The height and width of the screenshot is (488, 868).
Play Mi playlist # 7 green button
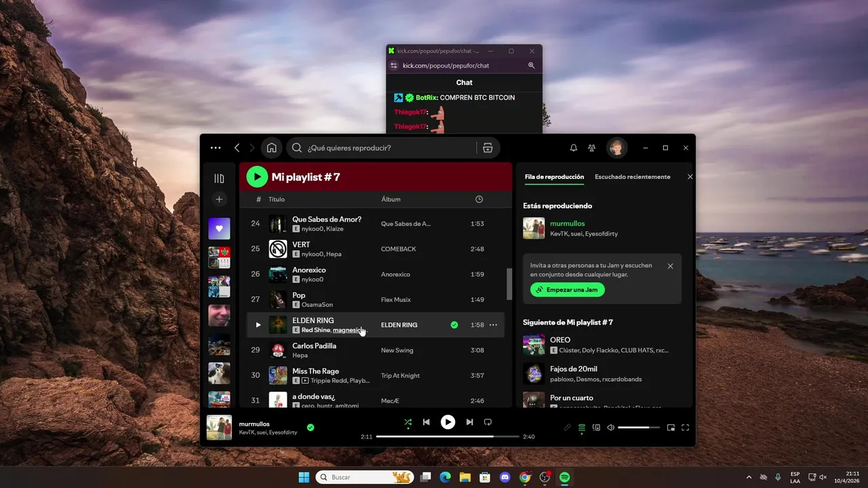coord(257,177)
